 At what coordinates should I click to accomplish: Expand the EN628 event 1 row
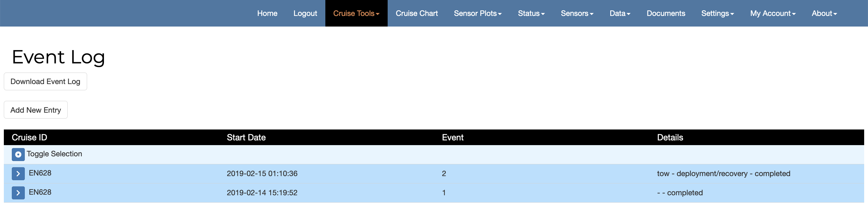18,193
